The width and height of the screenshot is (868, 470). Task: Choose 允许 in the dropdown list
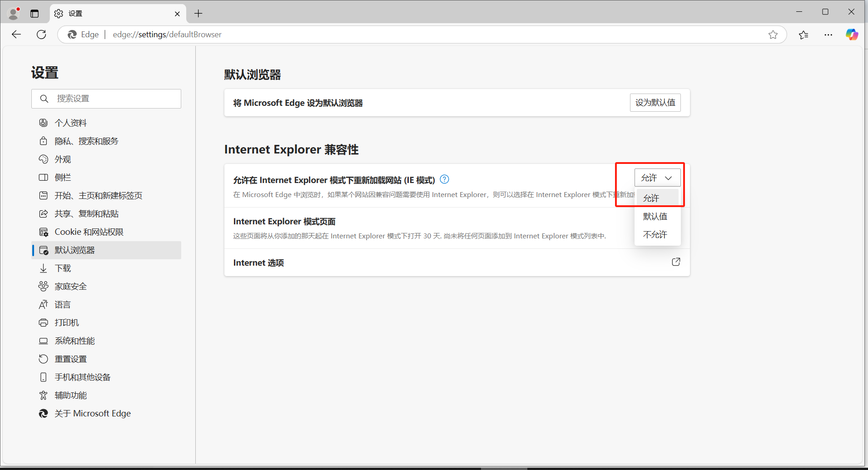657,198
